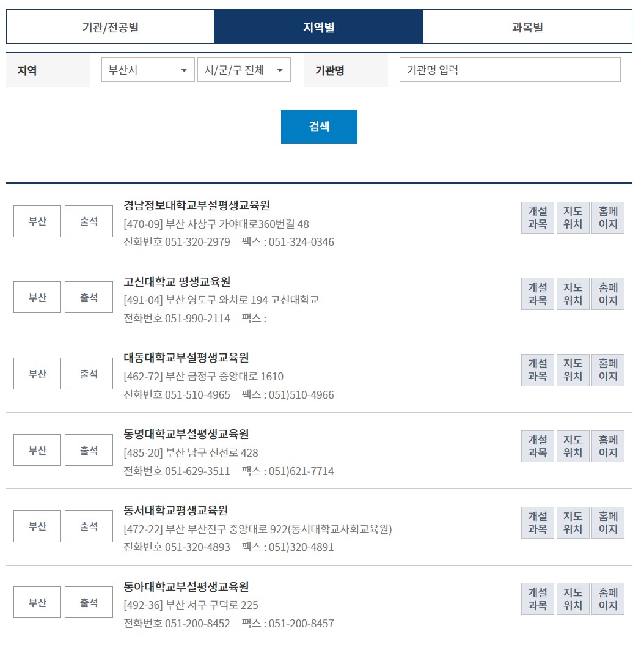This screenshot has width=644, height=645.
Task: Click the 기관명 입력 search field
Action: tap(510, 70)
